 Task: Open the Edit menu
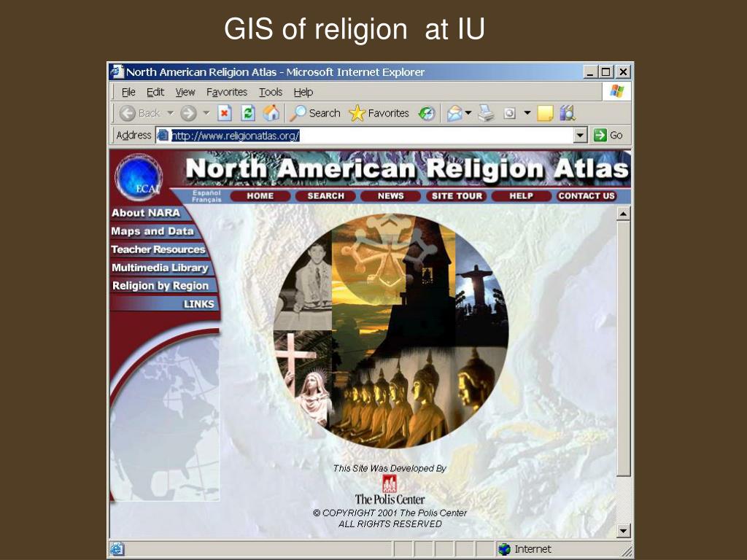pos(155,92)
